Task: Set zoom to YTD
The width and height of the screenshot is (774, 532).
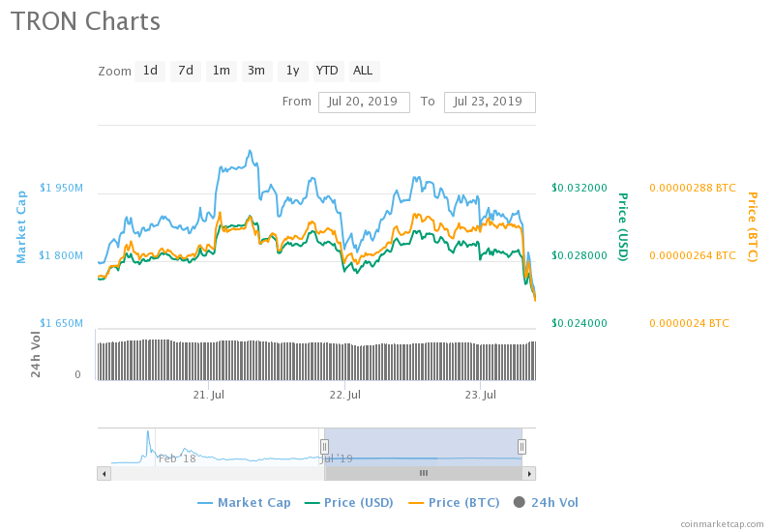Action: pyautogui.click(x=327, y=71)
